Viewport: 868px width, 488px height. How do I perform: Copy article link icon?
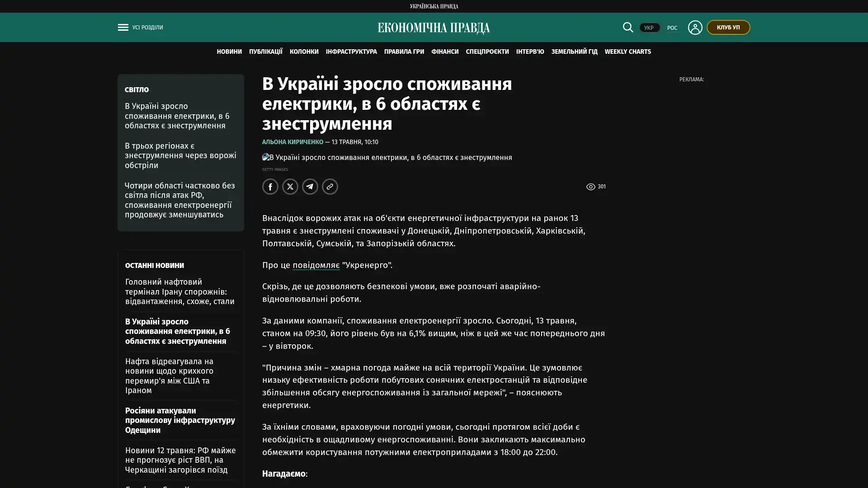click(x=330, y=187)
